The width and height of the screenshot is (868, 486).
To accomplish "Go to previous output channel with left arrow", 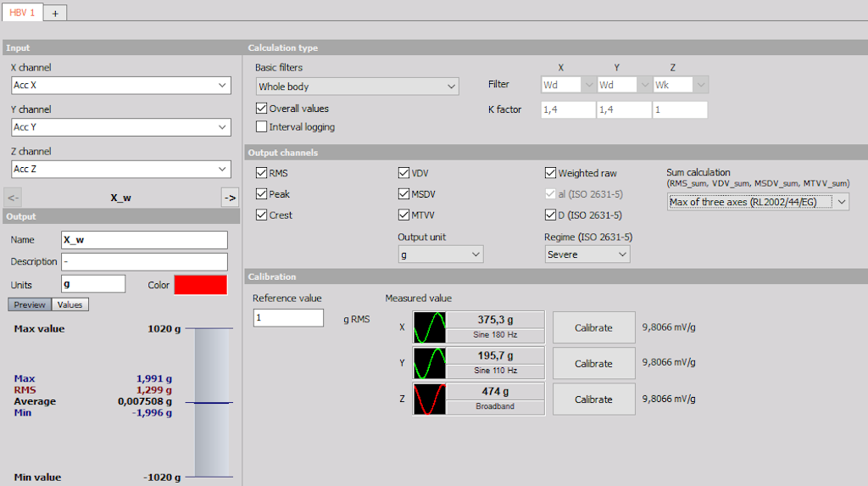I will point(14,198).
